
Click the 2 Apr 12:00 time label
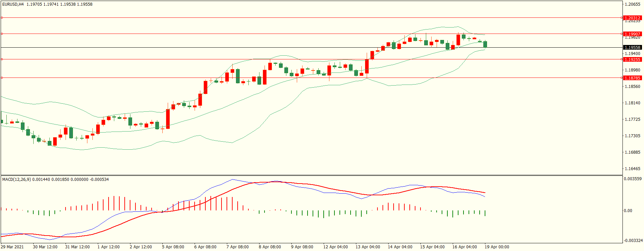(141, 247)
